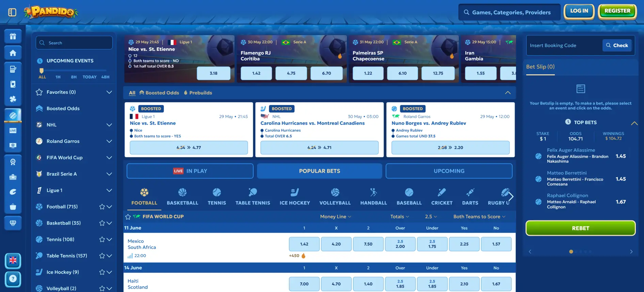Image resolution: width=644 pixels, height=292 pixels.
Task: Change language via the UK flag icon
Action: pos(13,261)
